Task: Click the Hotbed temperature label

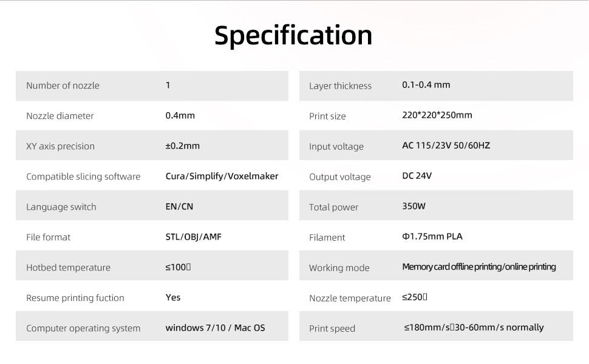Action: (68, 268)
